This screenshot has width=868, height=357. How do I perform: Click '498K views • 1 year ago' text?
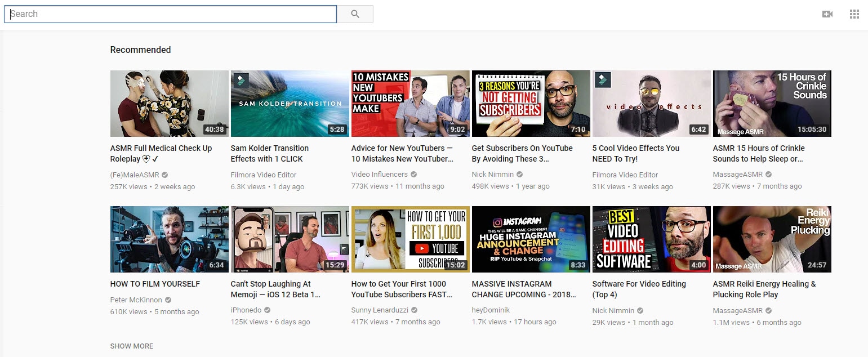click(511, 186)
